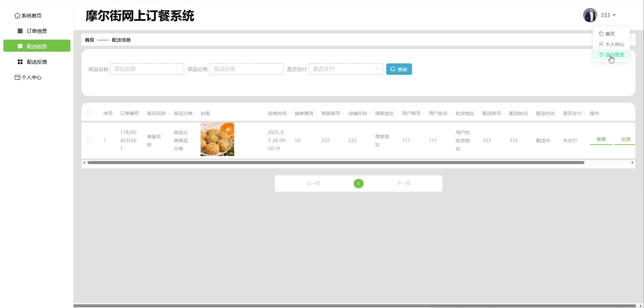644x308 pixels.
Task: Click the table's horizontal scrollbar thumb
Action: tap(336, 163)
